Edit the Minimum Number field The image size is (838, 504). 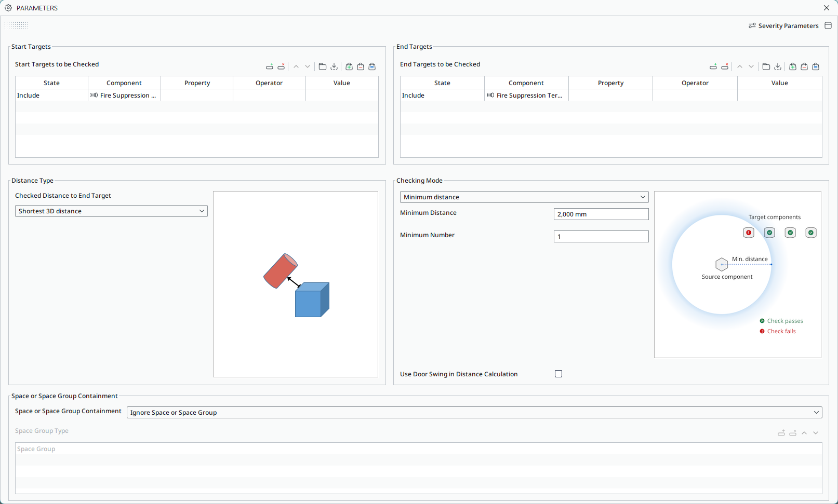click(x=601, y=237)
